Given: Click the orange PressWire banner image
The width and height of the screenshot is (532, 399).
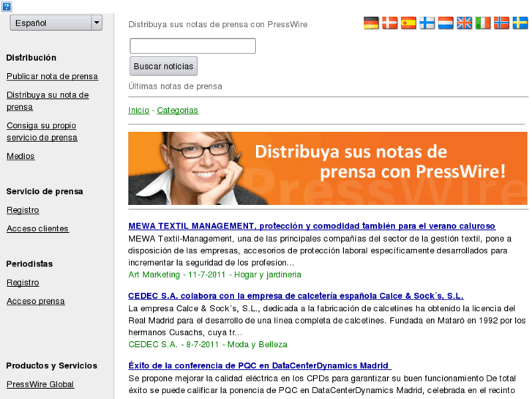Looking at the screenshot, I should (328, 168).
